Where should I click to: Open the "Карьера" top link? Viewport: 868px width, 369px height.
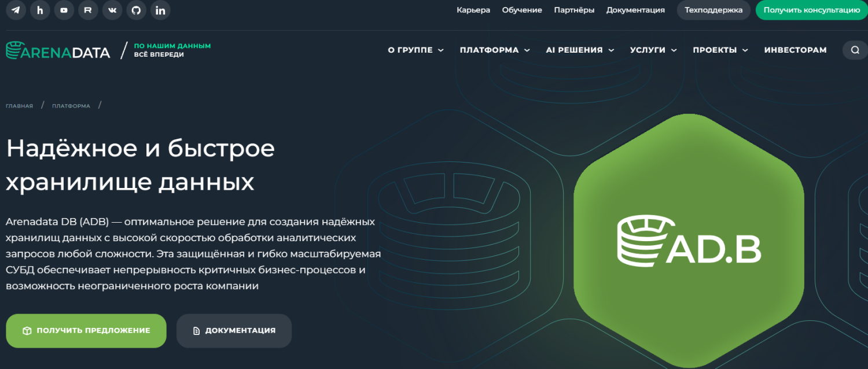pyautogui.click(x=473, y=10)
